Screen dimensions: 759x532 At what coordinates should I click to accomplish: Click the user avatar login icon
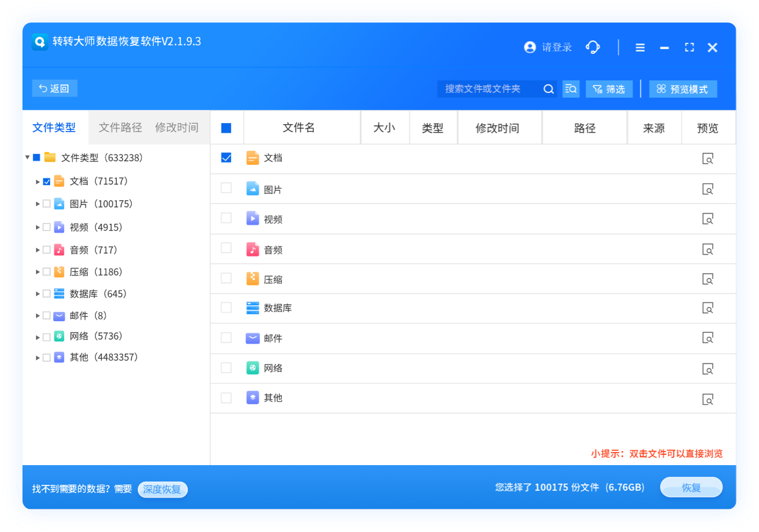(530, 47)
